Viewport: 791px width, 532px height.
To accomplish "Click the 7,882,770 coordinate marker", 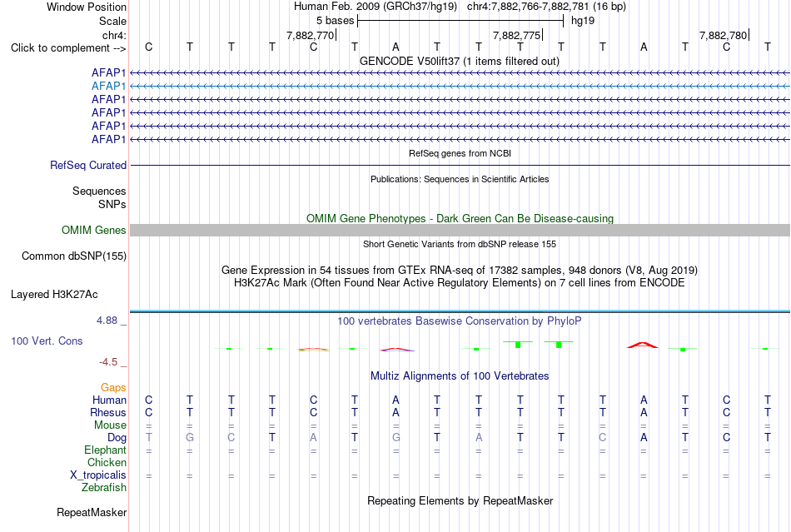I will click(311, 35).
